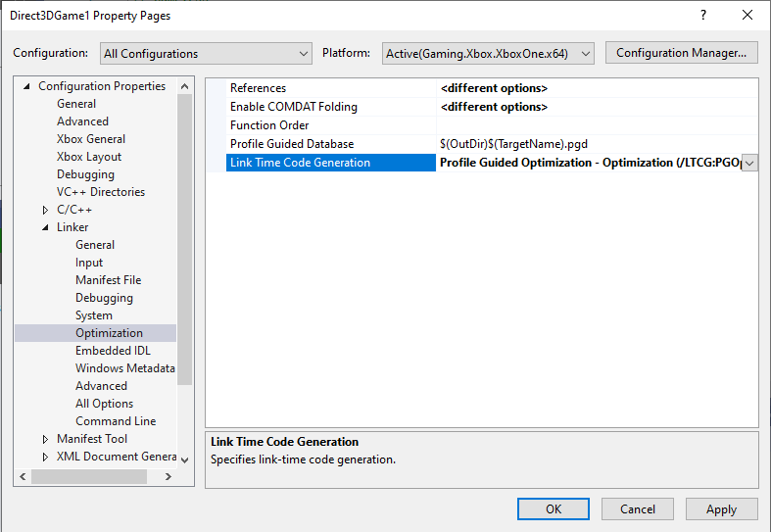
Task: Select the Manifest Tool tree item
Action: pos(92,439)
